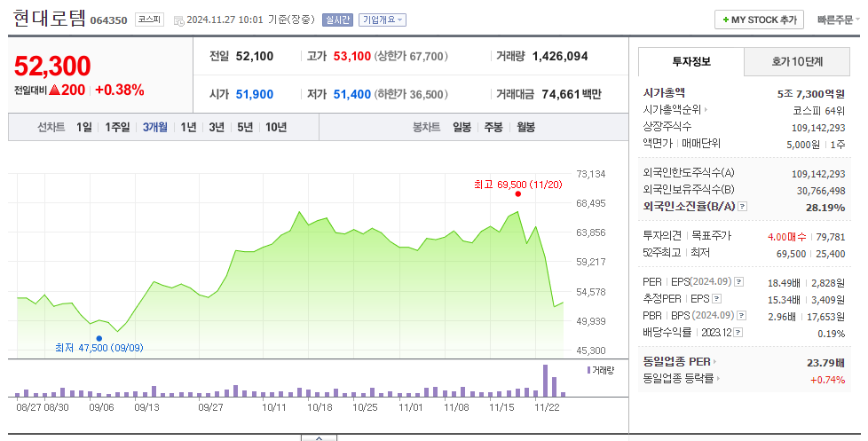Click the 4.00매수 investment opinion
Viewport: 868px width, 441px height.
coord(786,237)
